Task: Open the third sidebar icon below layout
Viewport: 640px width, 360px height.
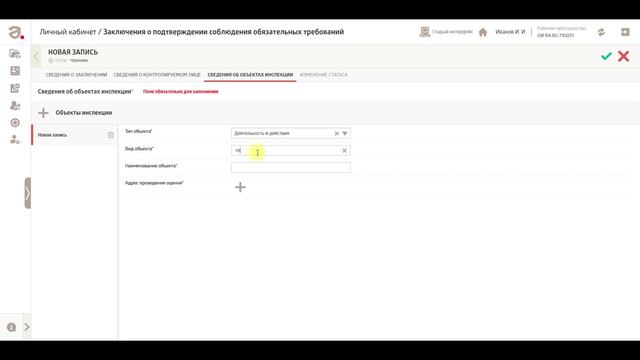Action: tap(15, 88)
